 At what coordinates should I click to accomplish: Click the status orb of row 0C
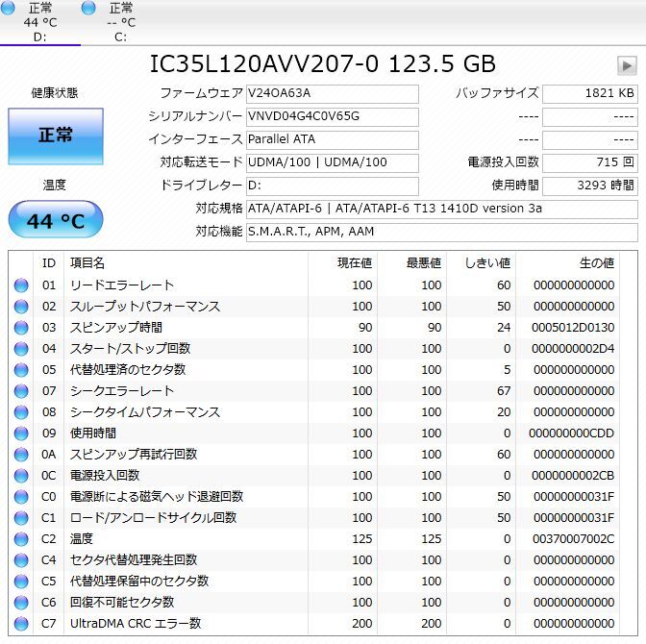tap(21, 476)
